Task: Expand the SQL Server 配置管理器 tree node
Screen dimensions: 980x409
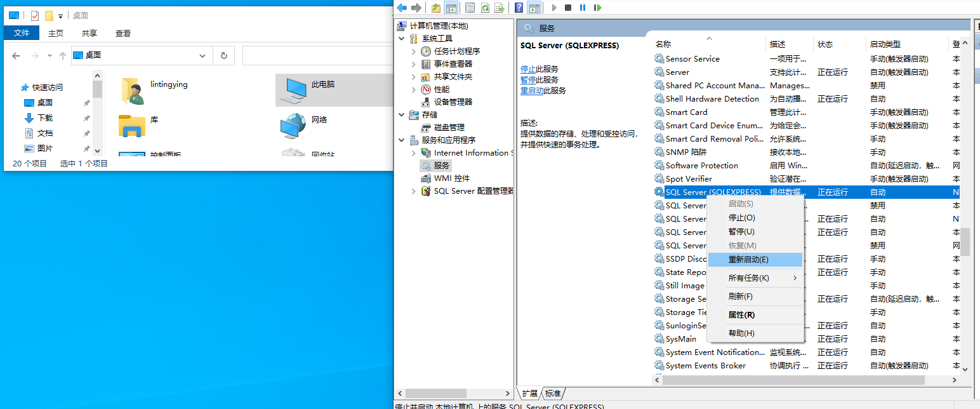Action: [x=414, y=191]
